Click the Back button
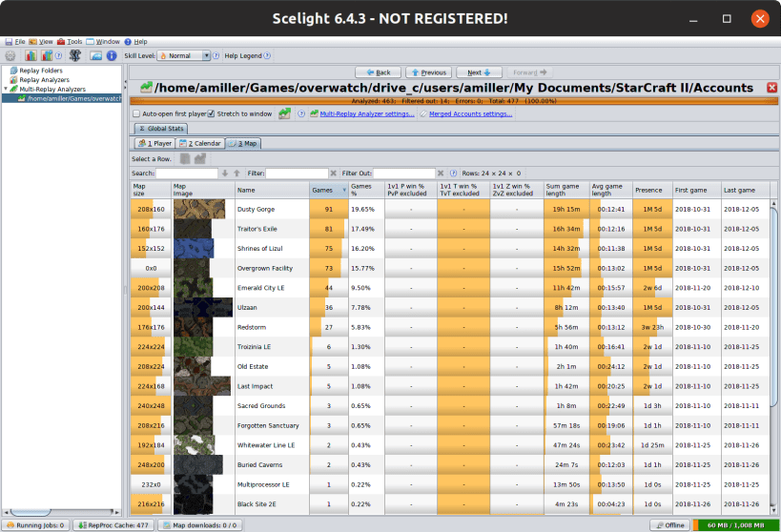 click(x=378, y=72)
